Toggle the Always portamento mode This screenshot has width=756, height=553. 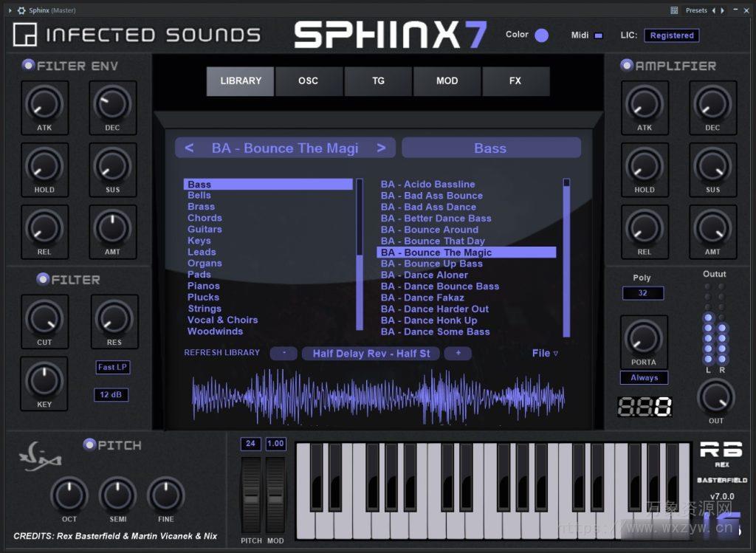point(643,377)
